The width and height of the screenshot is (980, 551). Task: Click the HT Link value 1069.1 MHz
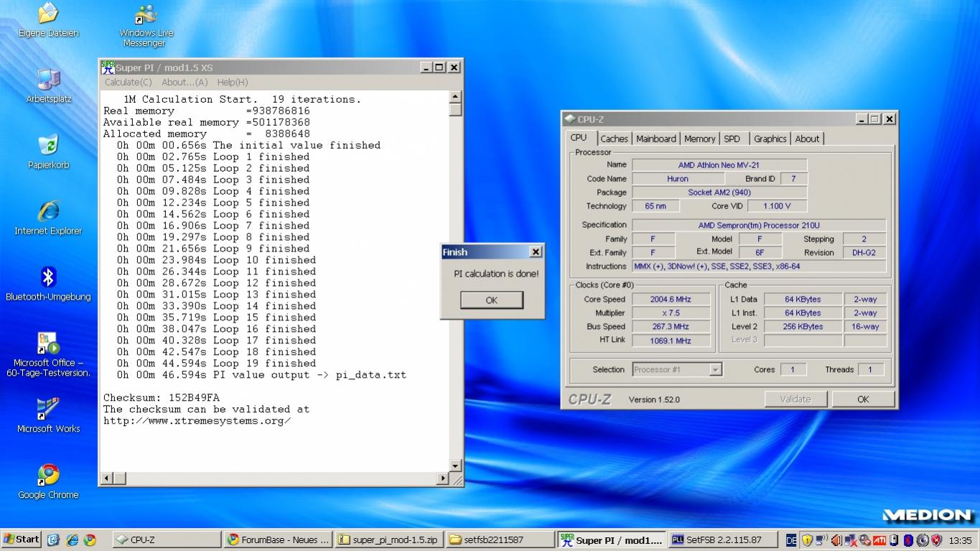pyautogui.click(x=671, y=341)
